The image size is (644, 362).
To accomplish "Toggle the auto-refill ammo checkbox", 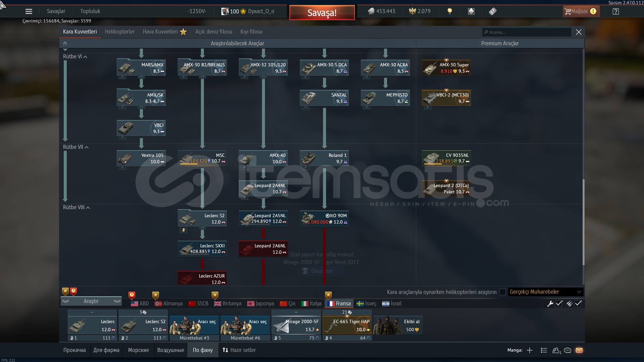I will tap(578, 304).
